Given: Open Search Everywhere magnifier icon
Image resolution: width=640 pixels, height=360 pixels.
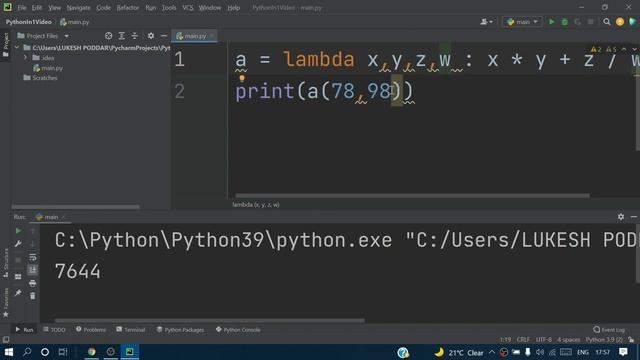Looking at the screenshot, I should click(x=607, y=22).
